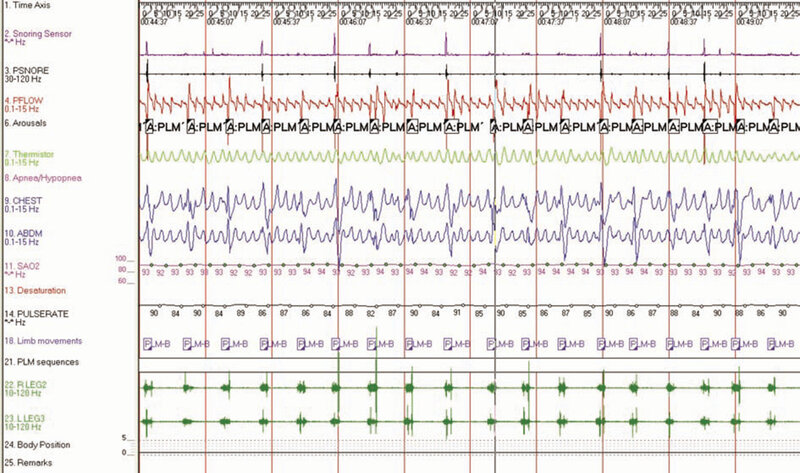Select the Thermistor channel label
800x473 pixels.
[29, 154]
